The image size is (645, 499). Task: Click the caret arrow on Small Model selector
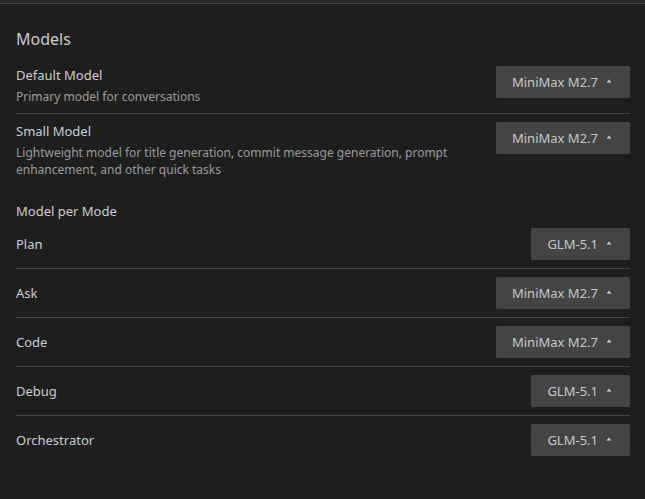tap(609, 138)
